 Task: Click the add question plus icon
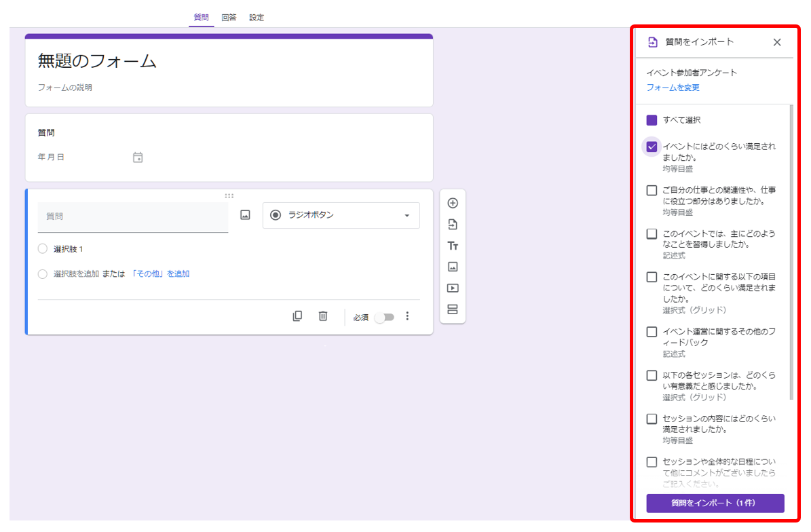[453, 203]
